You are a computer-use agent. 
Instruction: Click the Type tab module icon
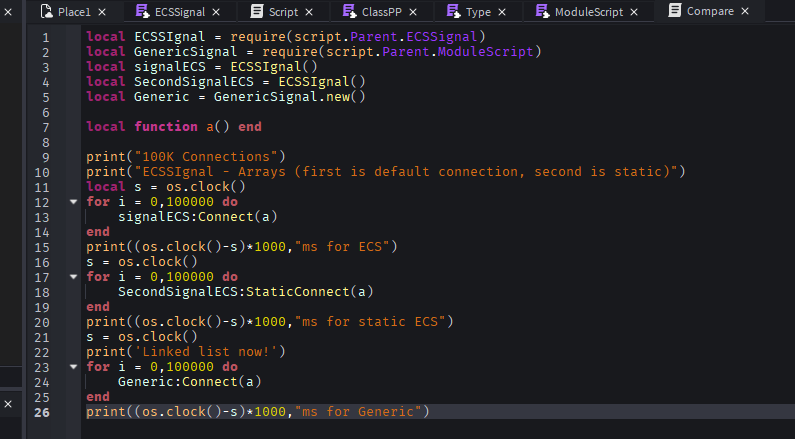[453, 11]
